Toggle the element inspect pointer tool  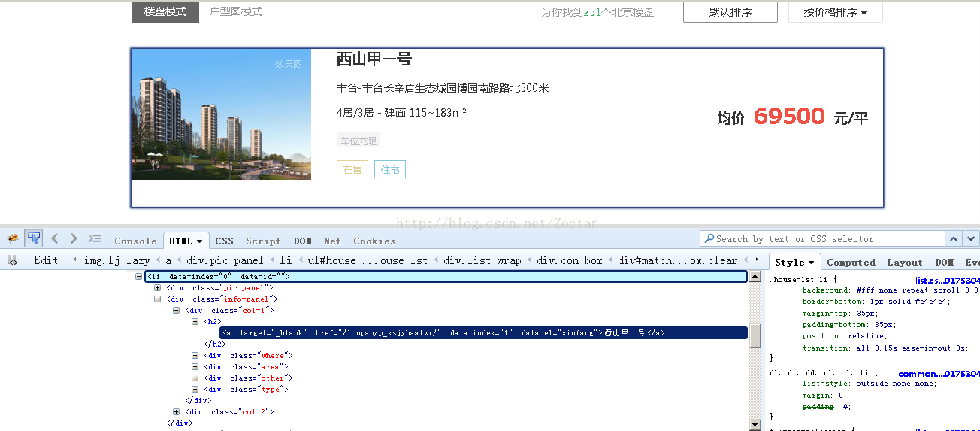(33, 238)
